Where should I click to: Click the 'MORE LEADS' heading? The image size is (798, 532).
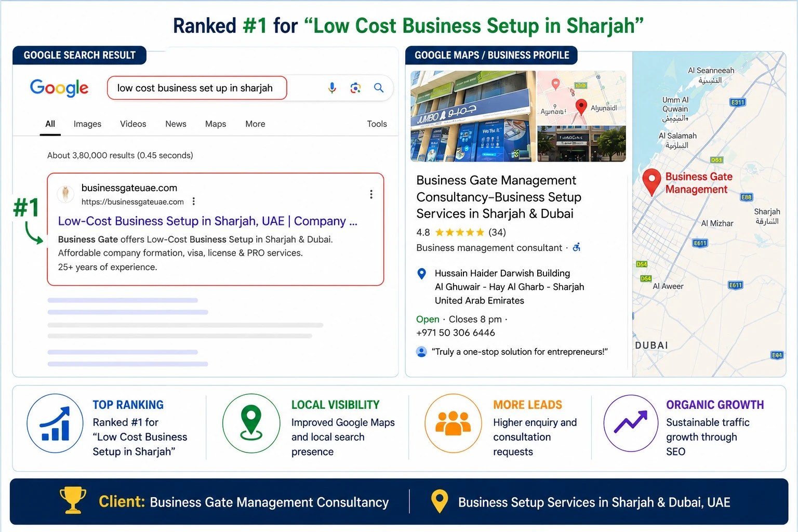pos(527,405)
